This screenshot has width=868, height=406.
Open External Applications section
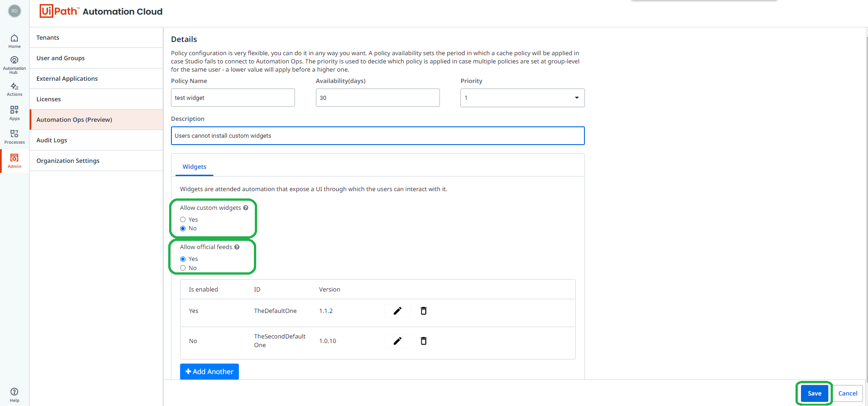pos(96,78)
